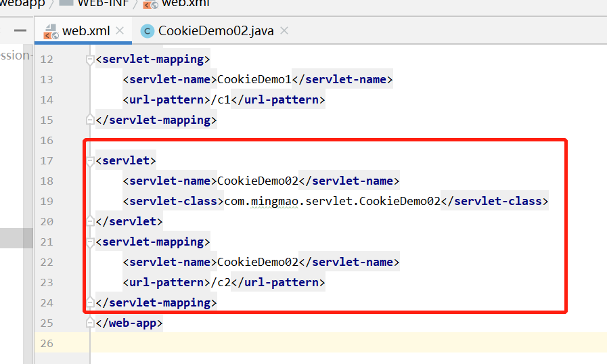The image size is (607, 364).
Task: Toggle fold marker at line 24
Action: (x=90, y=302)
